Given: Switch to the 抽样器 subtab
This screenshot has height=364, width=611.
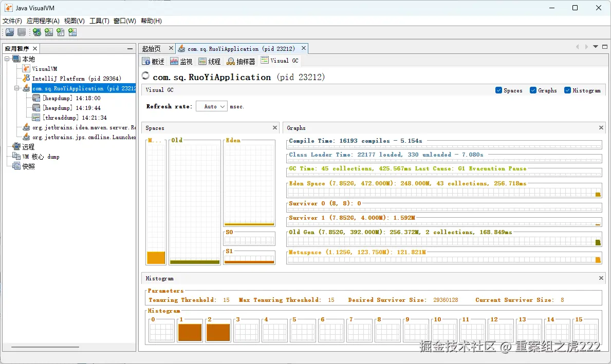Looking at the screenshot, I should (x=241, y=61).
